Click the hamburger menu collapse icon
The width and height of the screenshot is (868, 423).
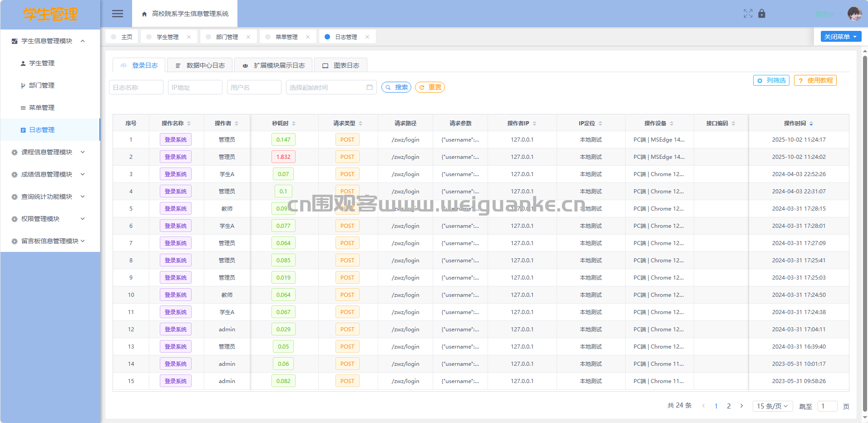[x=118, y=14]
